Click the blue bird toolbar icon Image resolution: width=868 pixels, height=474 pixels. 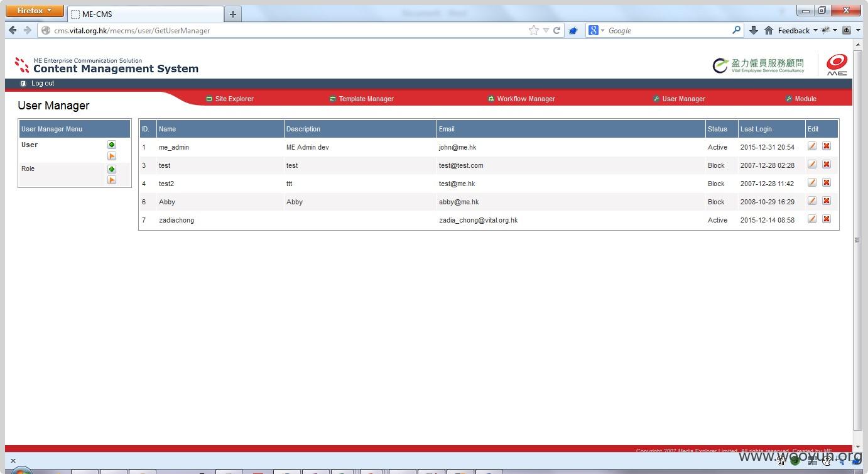[x=573, y=30]
